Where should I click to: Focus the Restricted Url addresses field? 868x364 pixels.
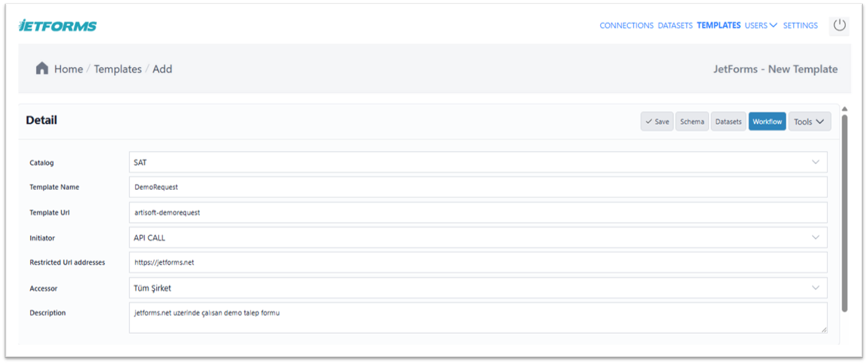click(478, 262)
